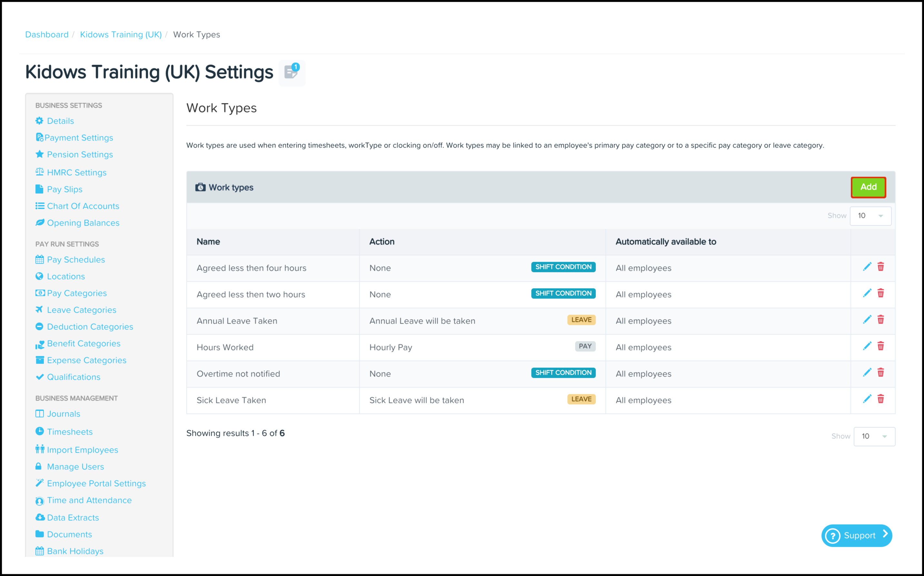Open Bank Holidays in the sidebar

click(x=75, y=551)
